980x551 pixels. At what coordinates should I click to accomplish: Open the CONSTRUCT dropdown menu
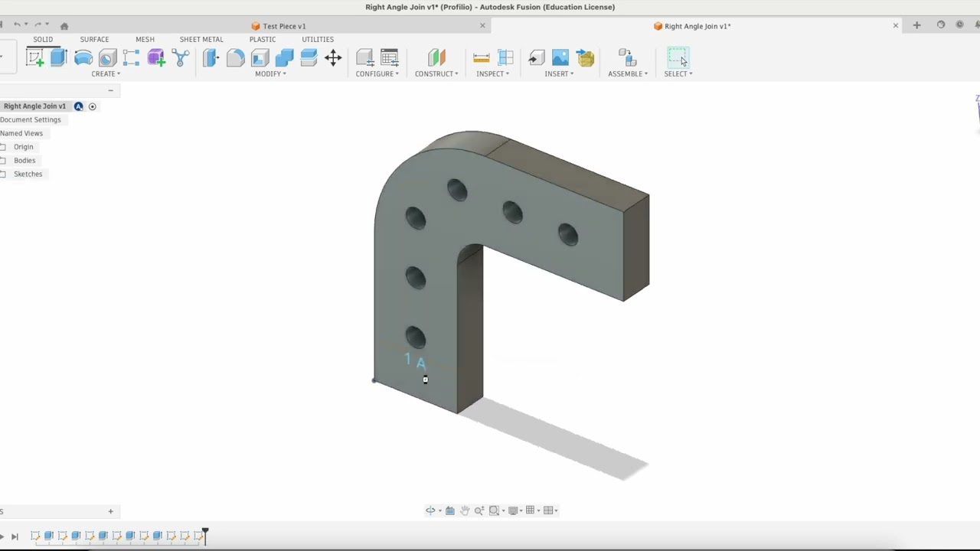436,73
